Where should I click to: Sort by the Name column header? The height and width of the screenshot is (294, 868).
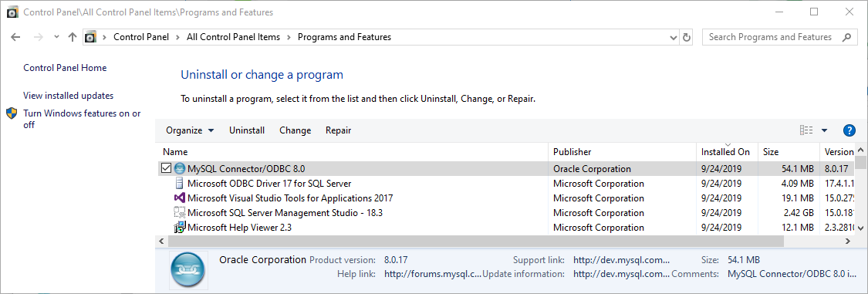(353, 152)
